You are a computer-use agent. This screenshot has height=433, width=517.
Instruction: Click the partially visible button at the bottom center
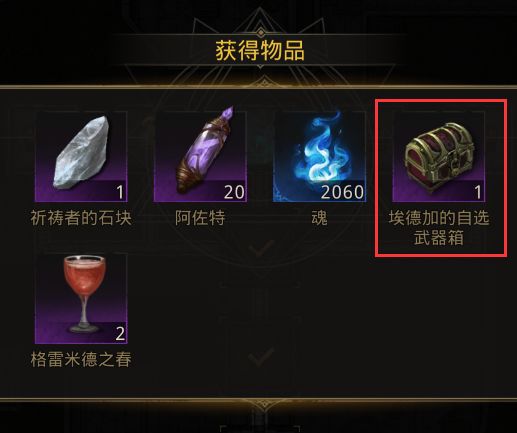tap(260, 429)
